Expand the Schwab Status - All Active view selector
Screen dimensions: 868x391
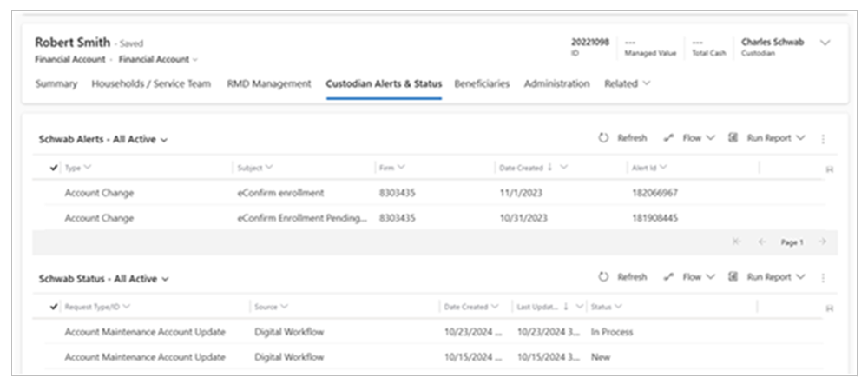pos(164,279)
